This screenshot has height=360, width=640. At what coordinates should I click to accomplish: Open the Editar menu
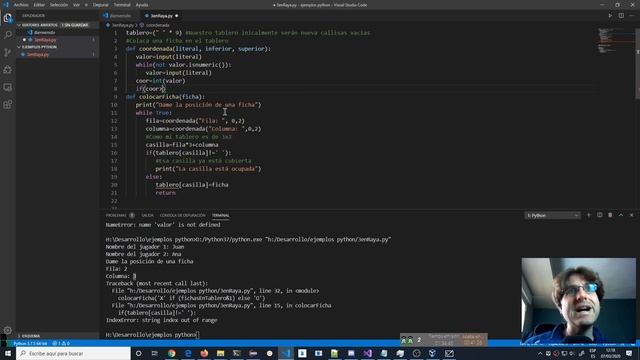coord(39,5)
